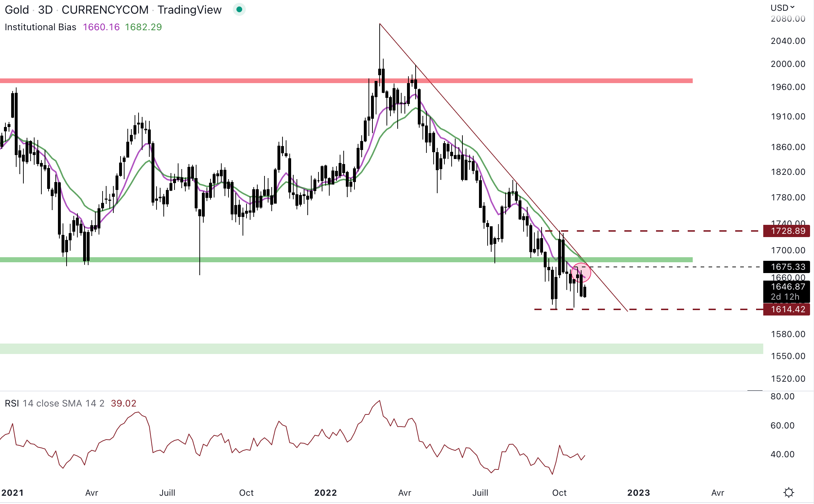Click the purple 1660.16 indicator value
Screen dimensions: 814x504
pos(101,27)
